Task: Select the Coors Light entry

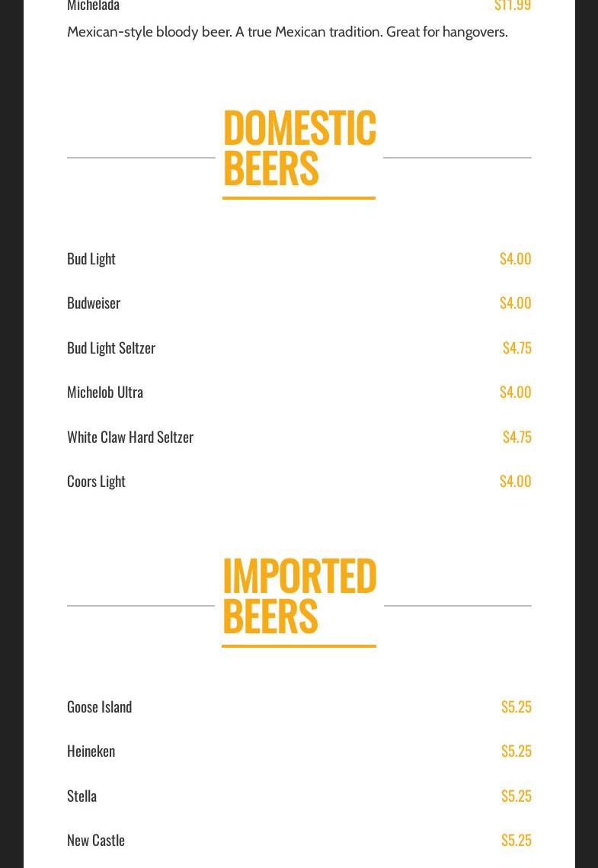Action: (x=96, y=481)
